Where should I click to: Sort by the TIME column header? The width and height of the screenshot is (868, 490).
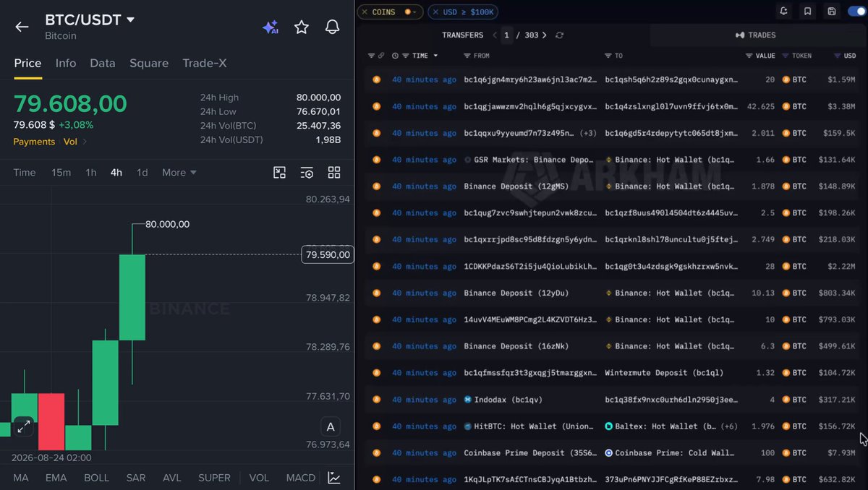(x=420, y=56)
